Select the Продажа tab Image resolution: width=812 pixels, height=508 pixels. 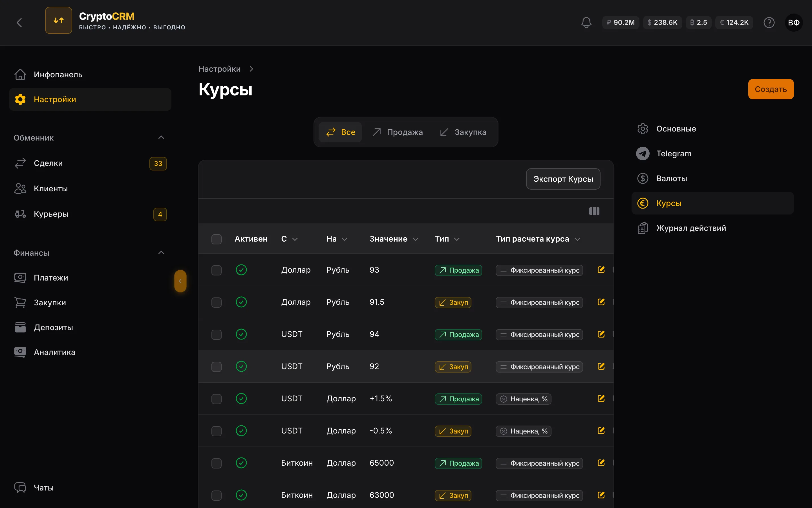tap(398, 132)
